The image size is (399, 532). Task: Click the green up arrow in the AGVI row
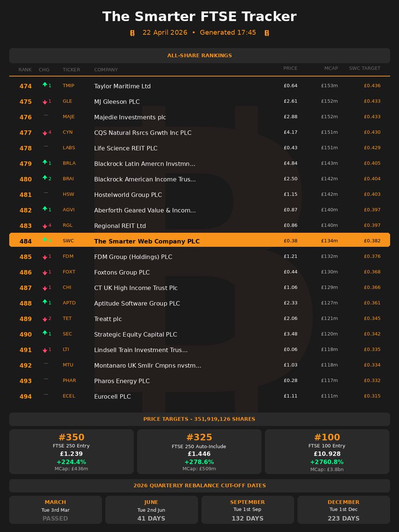tap(45, 208)
